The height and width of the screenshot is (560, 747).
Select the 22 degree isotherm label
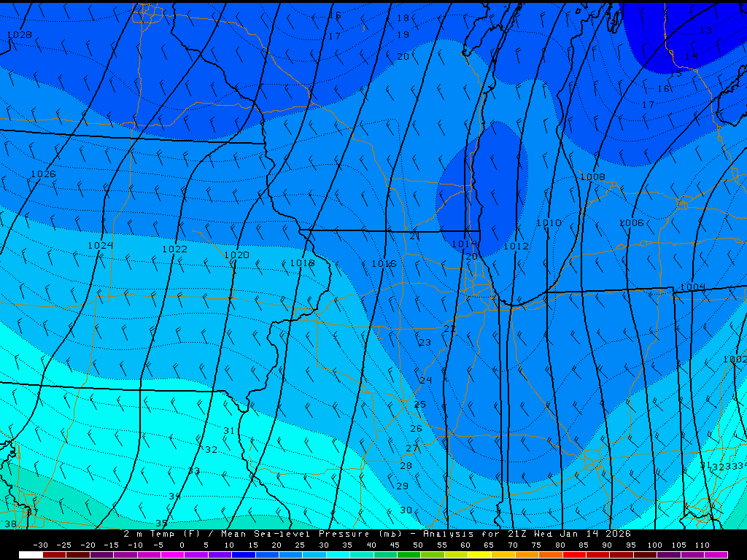click(449, 329)
